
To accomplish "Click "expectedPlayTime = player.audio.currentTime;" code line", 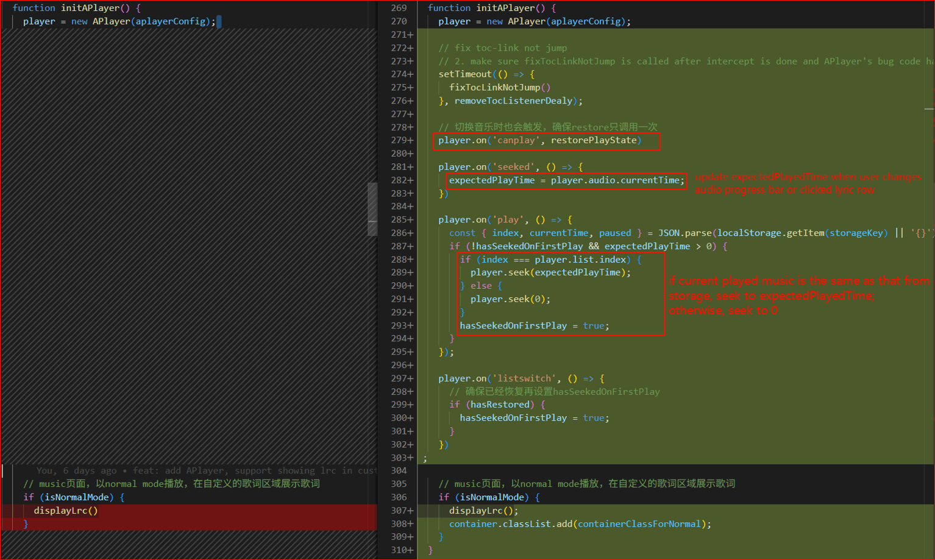I will click(567, 180).
